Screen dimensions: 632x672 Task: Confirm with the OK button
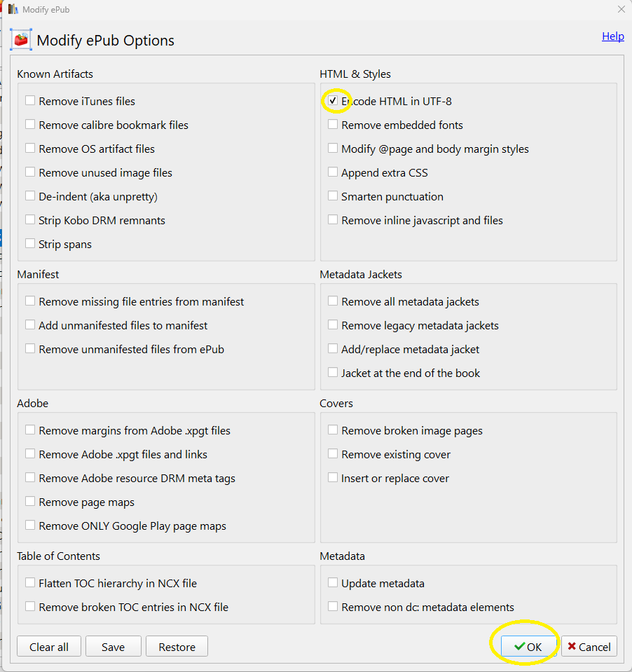click(528, 647)
